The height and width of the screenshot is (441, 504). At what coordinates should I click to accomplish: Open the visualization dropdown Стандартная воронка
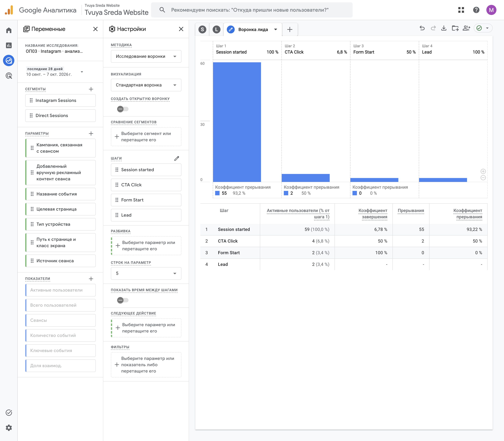146,85
